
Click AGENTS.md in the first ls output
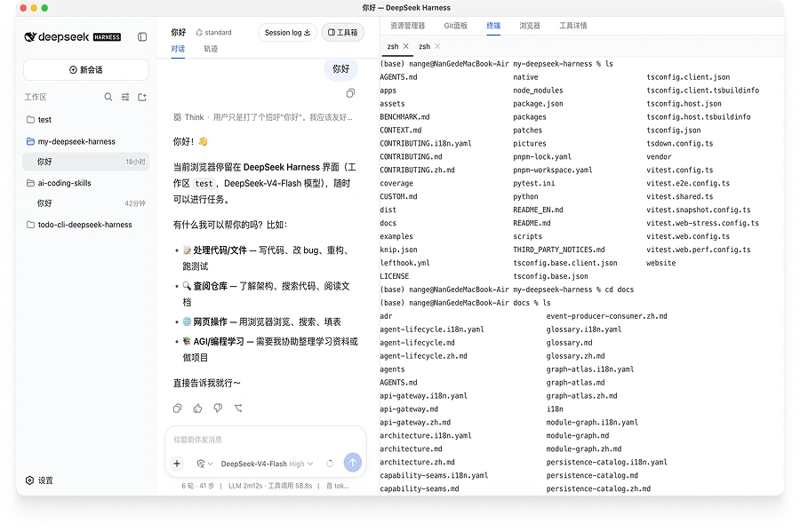point(398,77)
